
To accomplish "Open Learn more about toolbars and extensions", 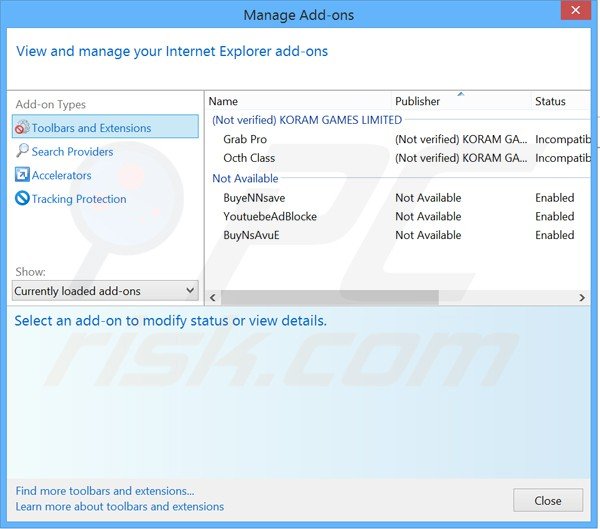I will (x=120, y=506).
